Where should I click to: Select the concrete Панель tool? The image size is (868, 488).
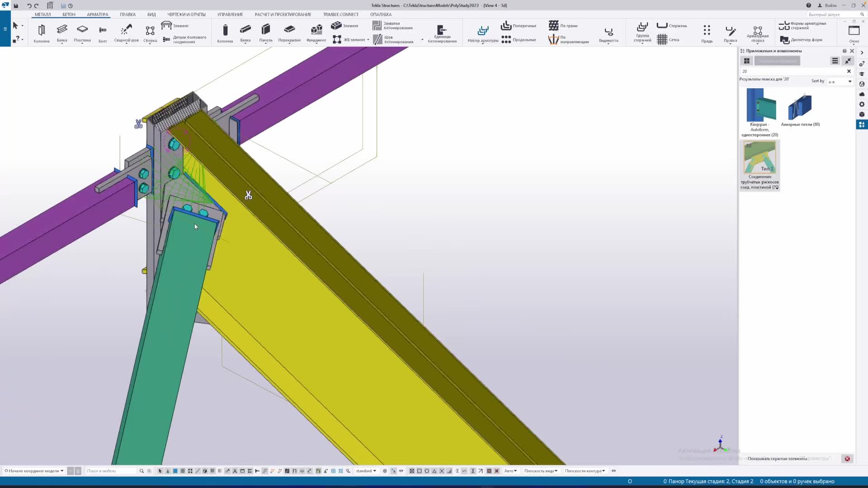coord(266,33)
